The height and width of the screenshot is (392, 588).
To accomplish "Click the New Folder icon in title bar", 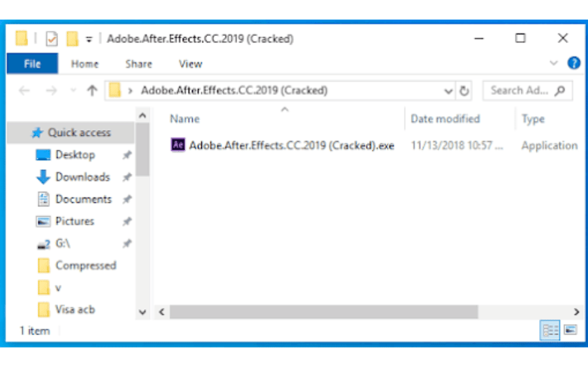I will (73, 39).
